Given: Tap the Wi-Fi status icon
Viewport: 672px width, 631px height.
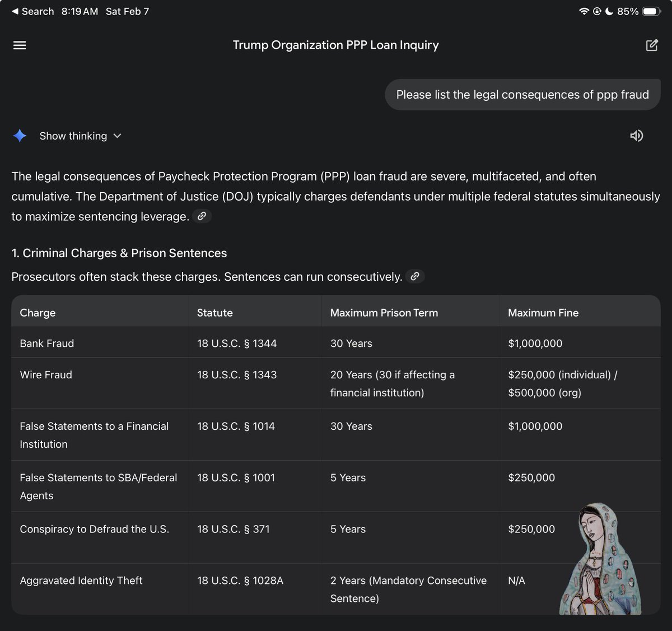Looking at the screenshot, I should [x=584, y=11].
